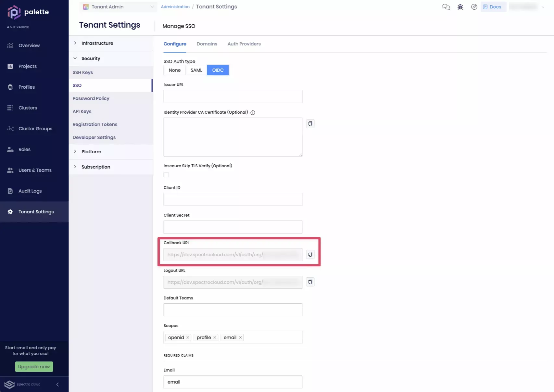This screenshot has height=392, width=554.
Task: Remove the openid scope tag
Action: click(x=188, y=337)
